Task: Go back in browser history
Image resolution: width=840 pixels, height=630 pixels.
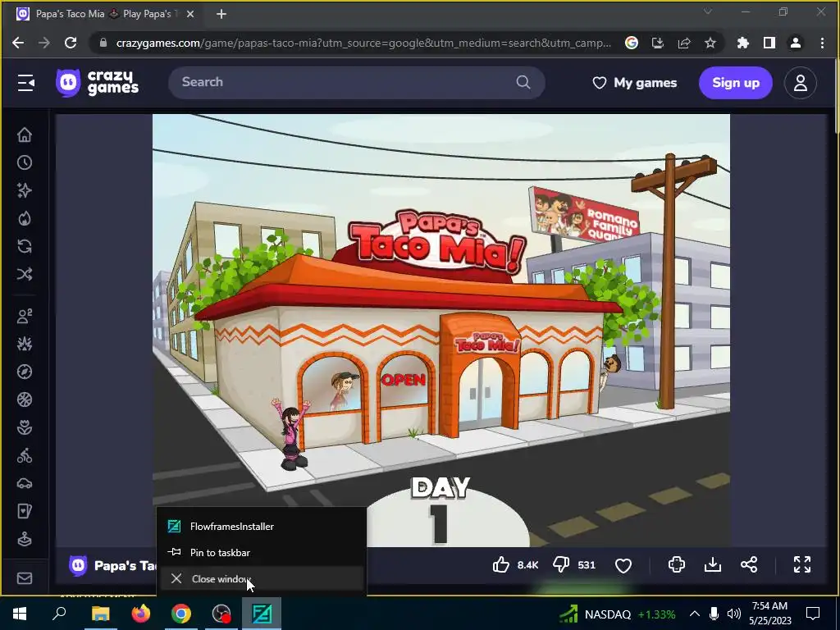Action: coord(18,43)
